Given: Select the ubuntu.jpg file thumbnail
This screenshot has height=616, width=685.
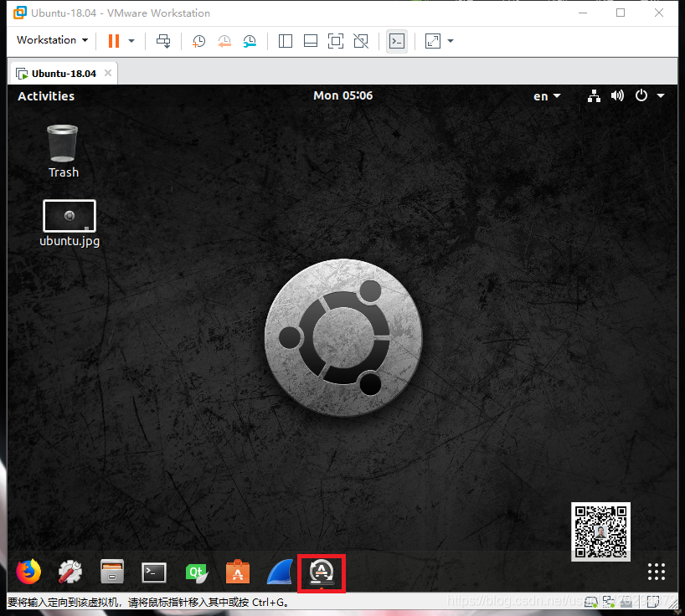Looking at the screenshot, I should pyautogui.click(x=70, y=216).
